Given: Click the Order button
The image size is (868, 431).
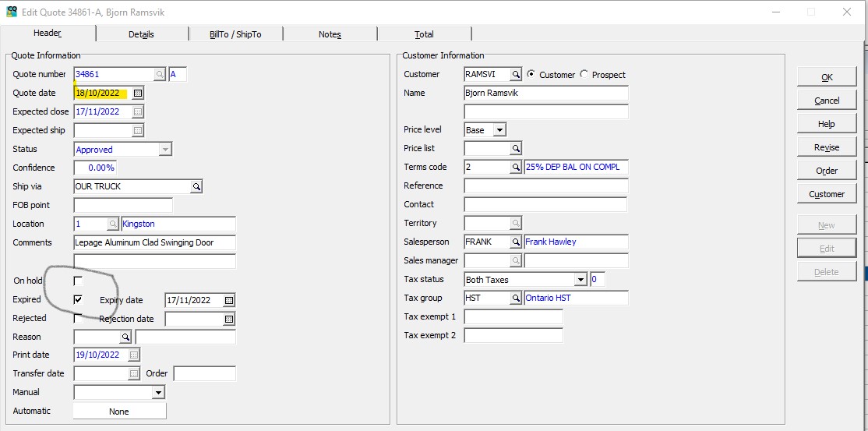Looking at the screenshot, I should pos(827,171).
